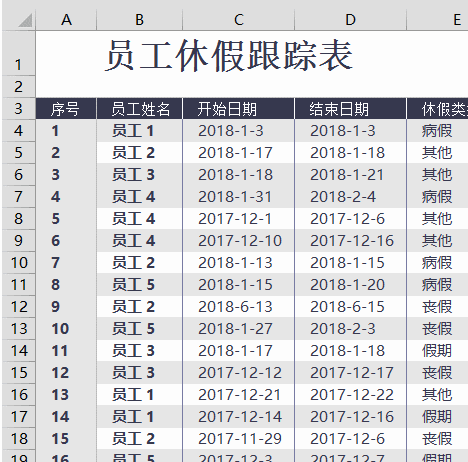Select 丧假 cell in row 12

click(437, 307)
